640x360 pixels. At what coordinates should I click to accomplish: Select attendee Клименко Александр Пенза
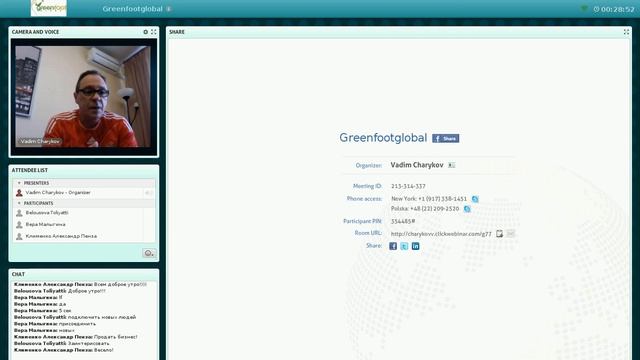tap(84, 236)
